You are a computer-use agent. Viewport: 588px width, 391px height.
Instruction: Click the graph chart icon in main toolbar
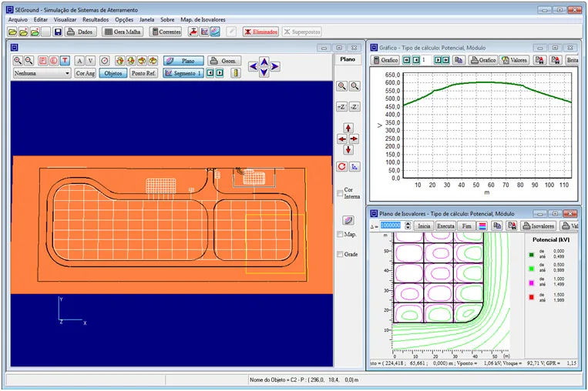tap(204, 32)
